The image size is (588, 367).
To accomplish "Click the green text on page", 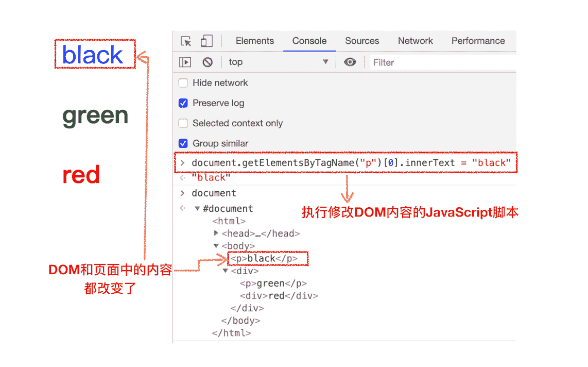I will [x=95, y=116].
